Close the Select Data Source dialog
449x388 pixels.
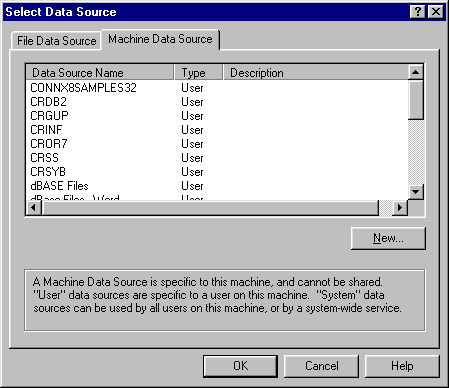pyautogui.click(x=435, y=12)
